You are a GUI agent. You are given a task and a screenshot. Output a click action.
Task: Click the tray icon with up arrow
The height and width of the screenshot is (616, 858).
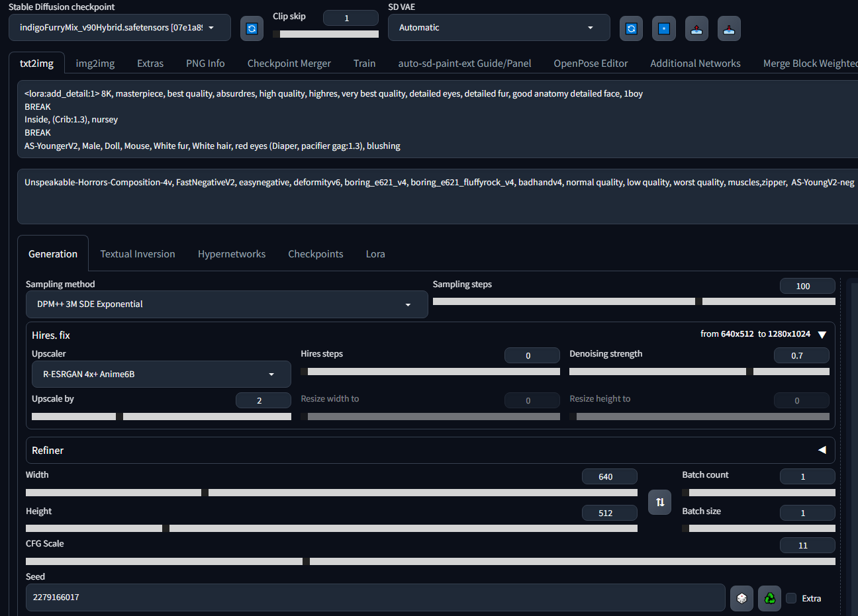point(696,28)
